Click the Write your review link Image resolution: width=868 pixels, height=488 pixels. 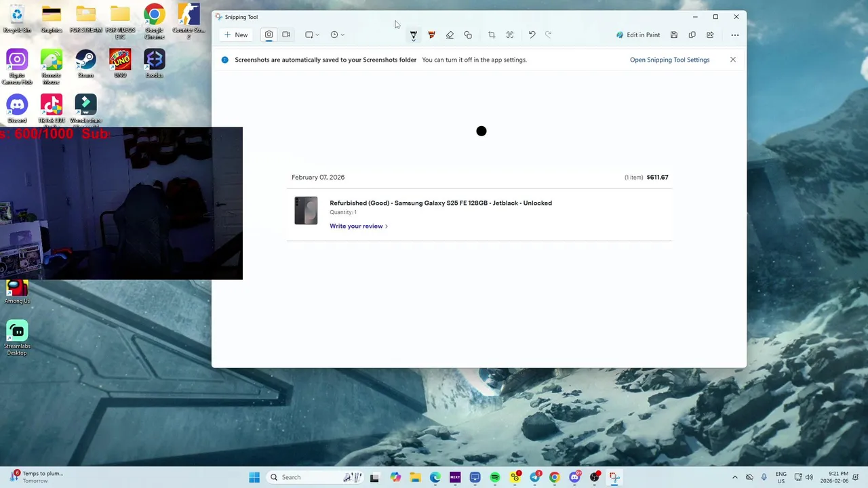point(359,226)
